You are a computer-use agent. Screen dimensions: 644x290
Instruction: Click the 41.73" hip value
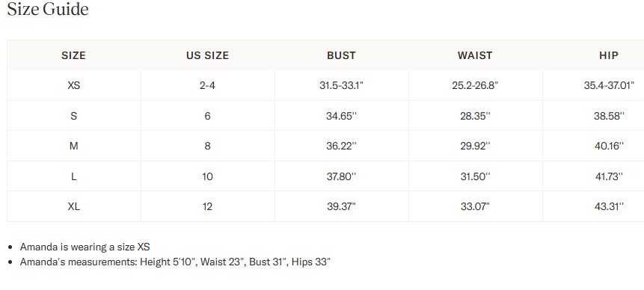point(609,176)
